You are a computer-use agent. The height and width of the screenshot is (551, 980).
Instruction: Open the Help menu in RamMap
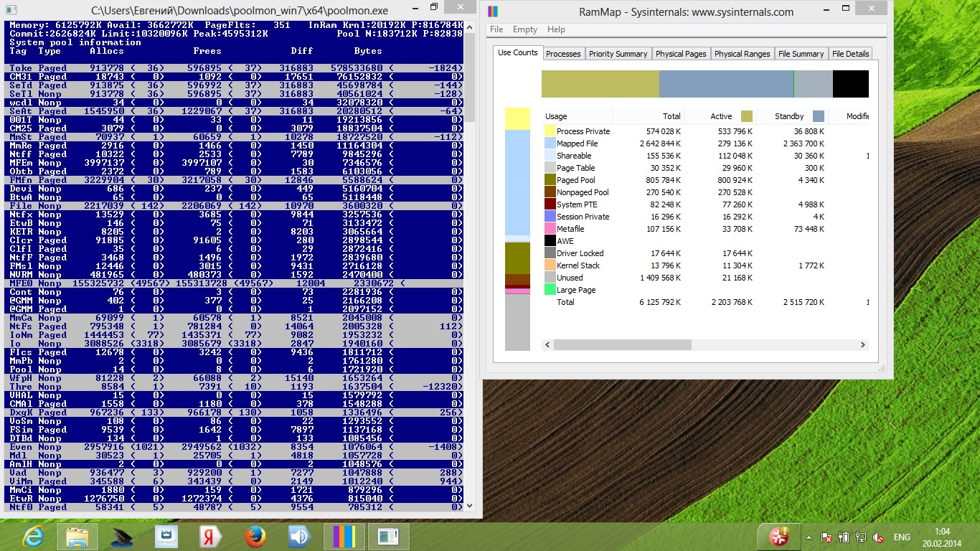pos(556,29)
